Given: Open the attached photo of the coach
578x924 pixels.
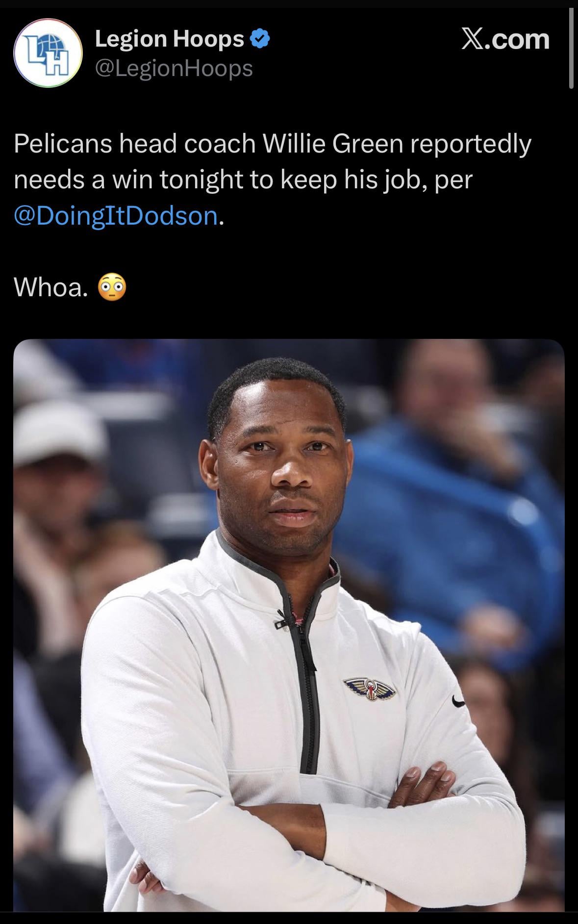Looking at the screenshot, I should tap(289, 625).
